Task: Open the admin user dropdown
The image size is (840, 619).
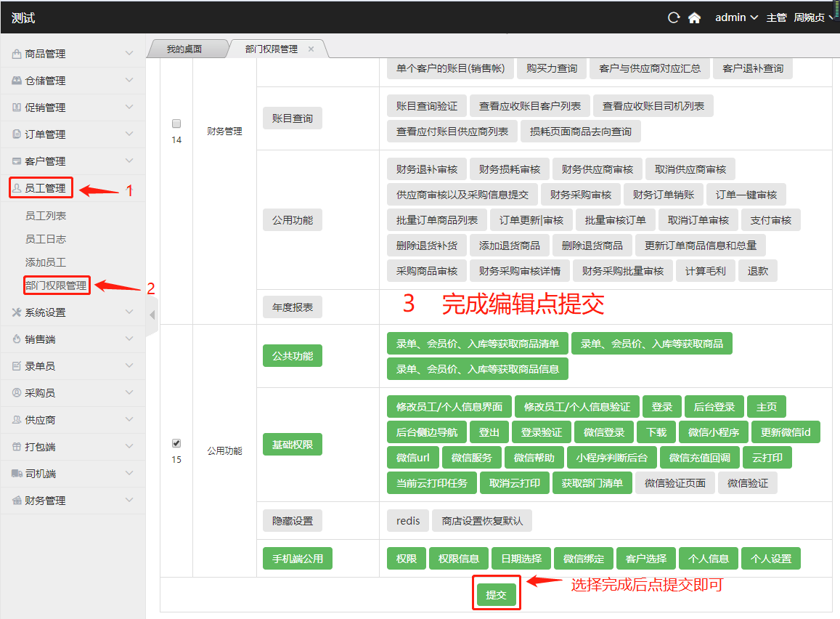Action: pos(735,17)
